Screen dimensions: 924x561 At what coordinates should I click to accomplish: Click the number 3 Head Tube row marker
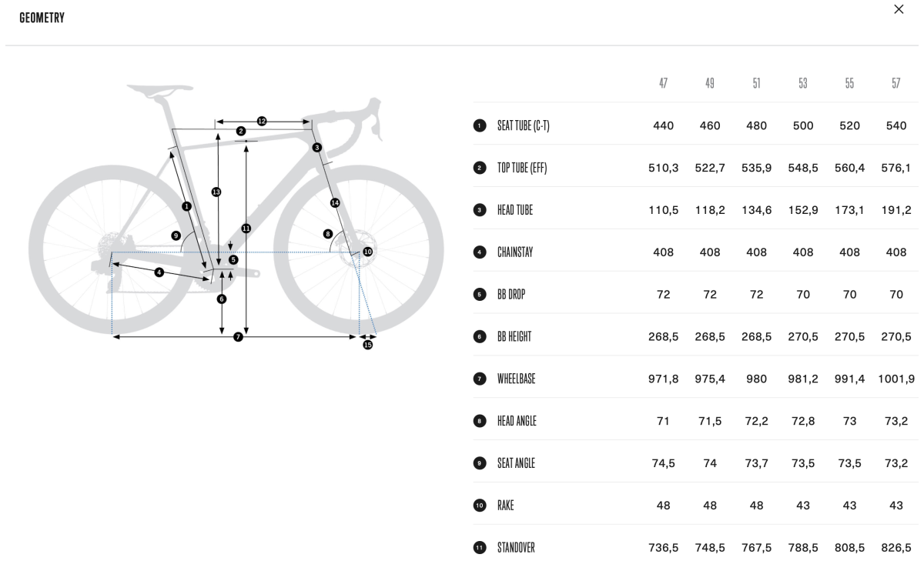coord(480,210)
